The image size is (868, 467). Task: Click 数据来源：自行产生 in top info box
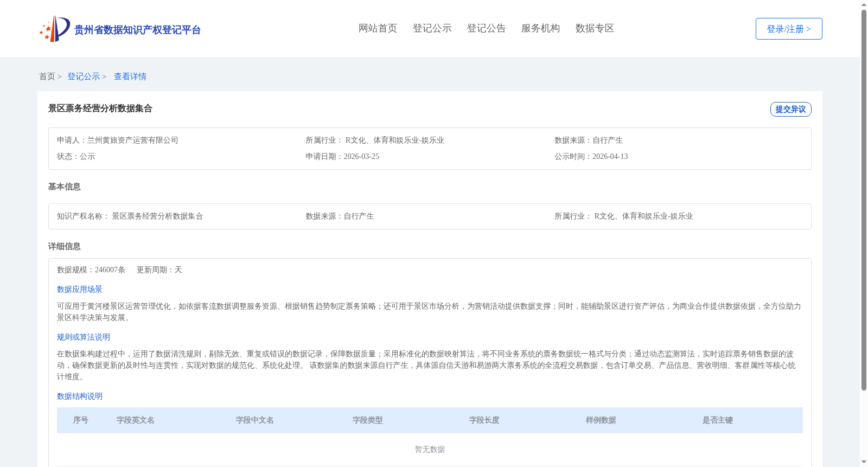point(589,140)
